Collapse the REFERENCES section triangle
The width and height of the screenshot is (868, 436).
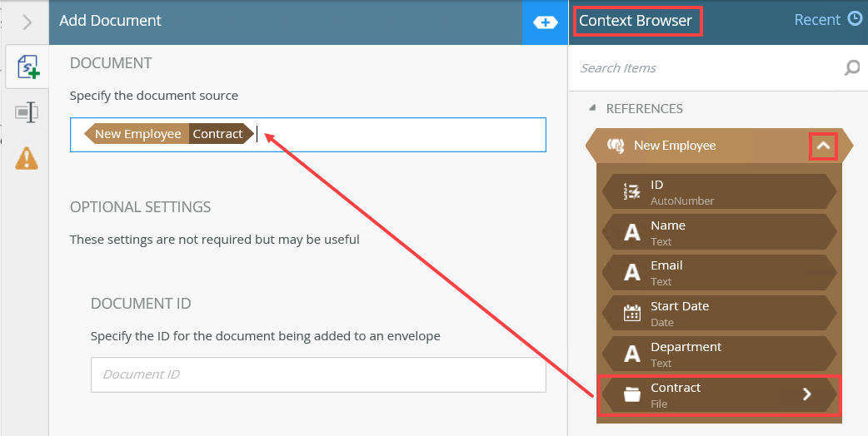click(592, 108)
